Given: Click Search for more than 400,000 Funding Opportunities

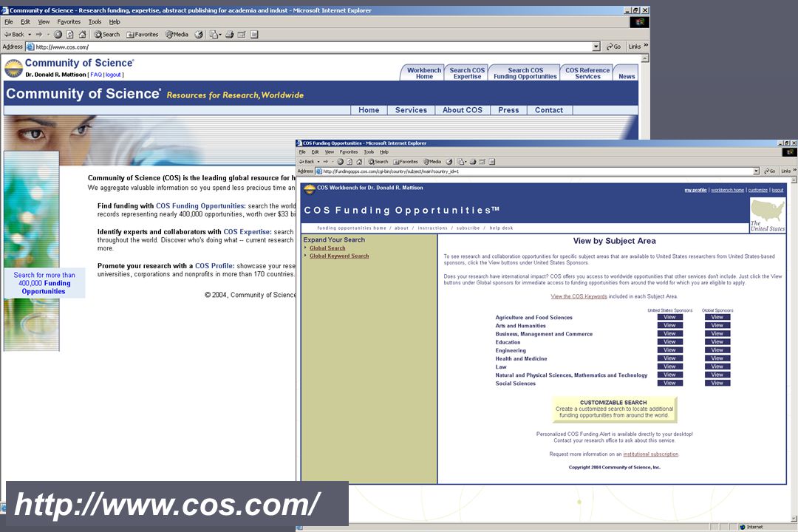Looking at the screenshot, I should 44,283.
